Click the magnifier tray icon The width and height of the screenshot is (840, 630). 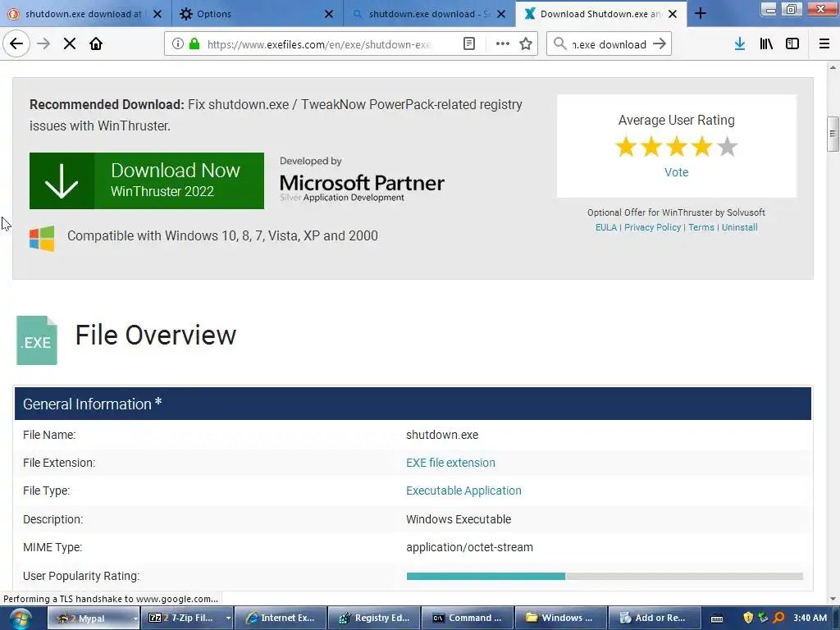[779, 619]
